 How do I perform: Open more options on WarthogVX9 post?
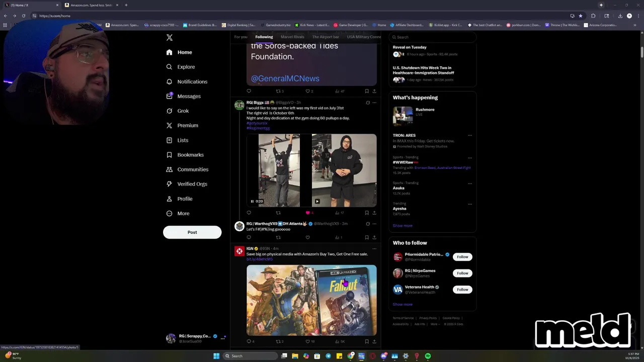click(374, 224)
